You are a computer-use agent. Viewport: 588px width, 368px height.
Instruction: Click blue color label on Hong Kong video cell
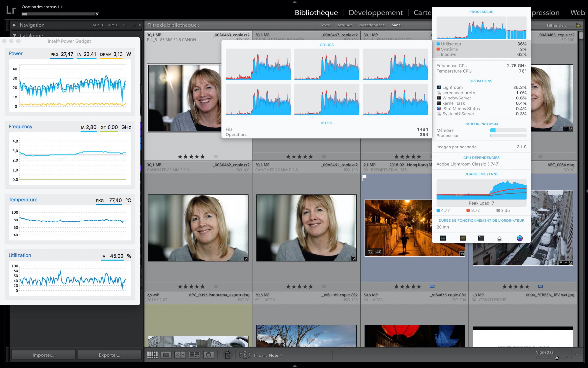432,286
